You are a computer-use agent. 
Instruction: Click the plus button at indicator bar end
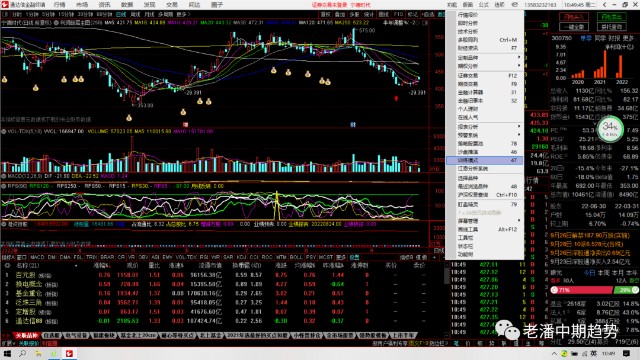click(434, 257)
